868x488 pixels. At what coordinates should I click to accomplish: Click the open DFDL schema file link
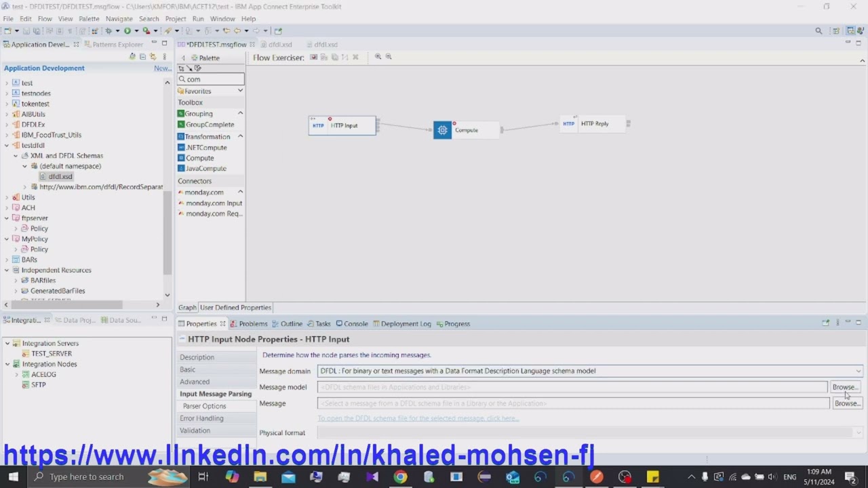[418, 418]
